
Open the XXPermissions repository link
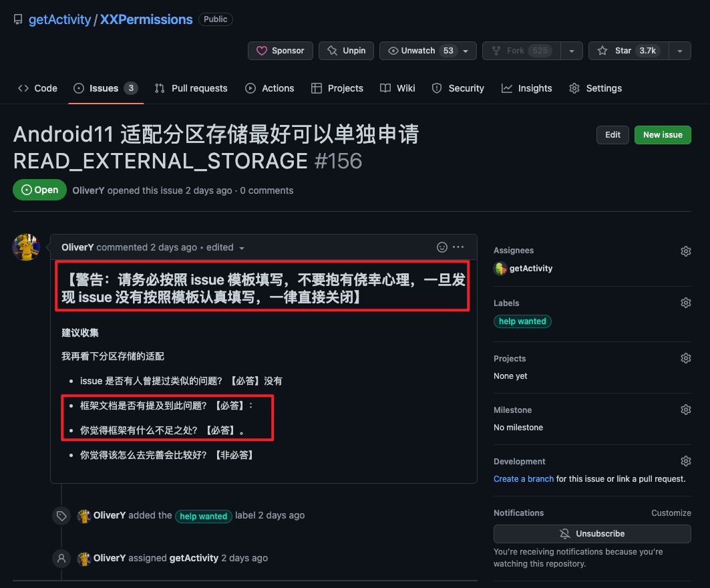point(146,19)
